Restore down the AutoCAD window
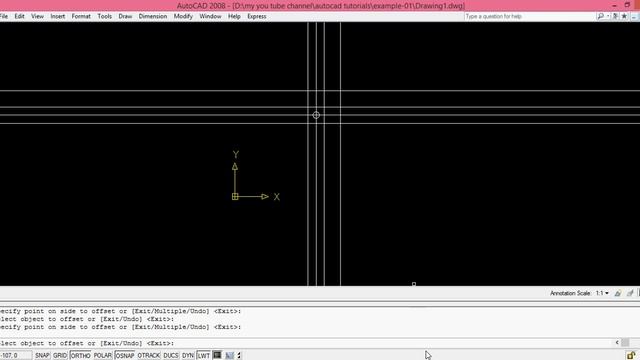 tap(627, 5)
